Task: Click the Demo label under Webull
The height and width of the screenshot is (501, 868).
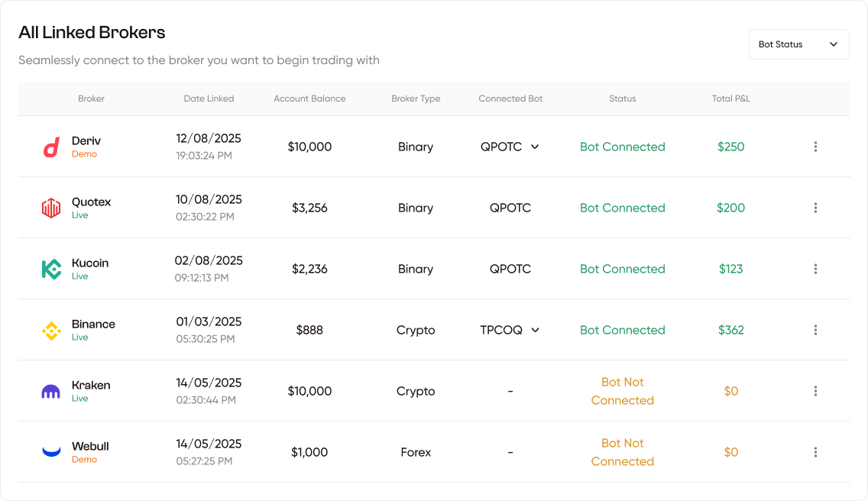Action: tap(84, 460)
